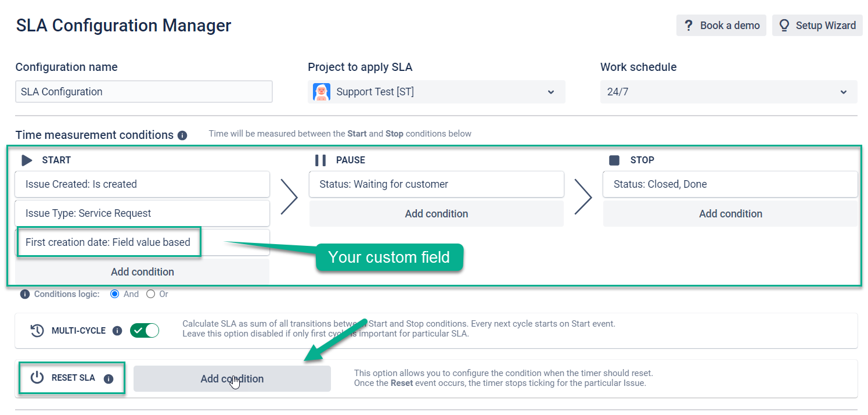868x415 pixels.
Task: Click the Book a demo button
Action: coord(721,25)
